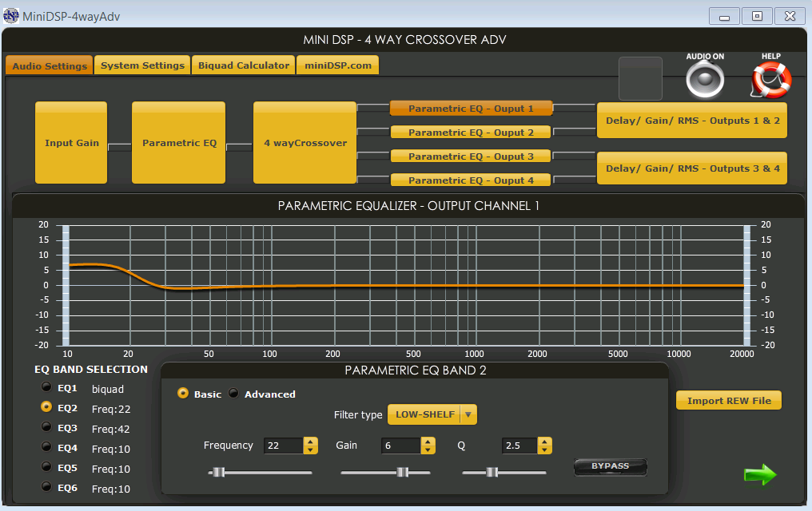Click the Q slider handle

click(x=492, y=472)
